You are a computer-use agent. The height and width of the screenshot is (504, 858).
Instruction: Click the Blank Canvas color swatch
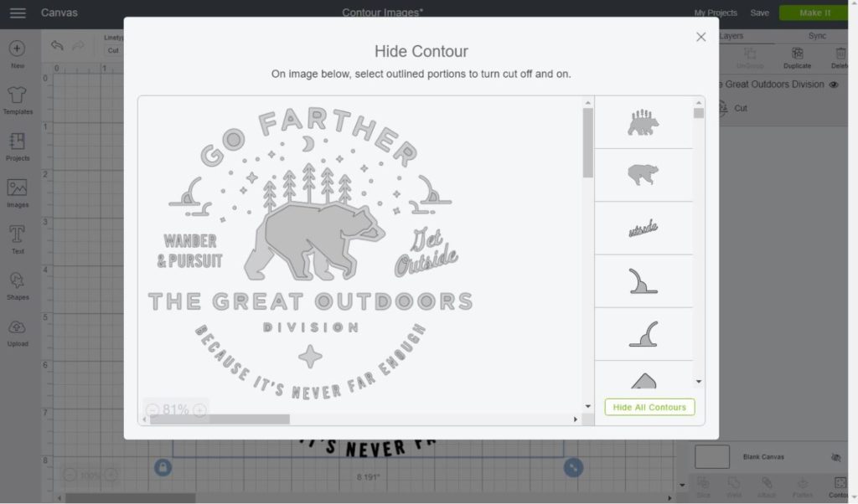[712, 457]
